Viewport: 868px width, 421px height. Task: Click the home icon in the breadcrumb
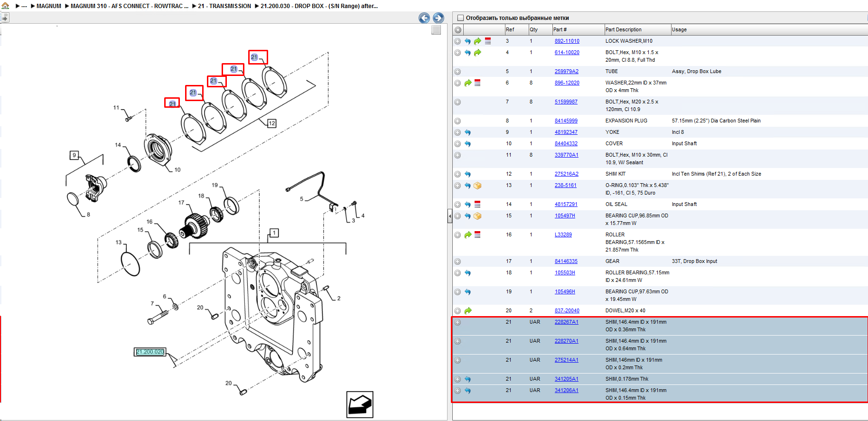[x=6, y=6]
